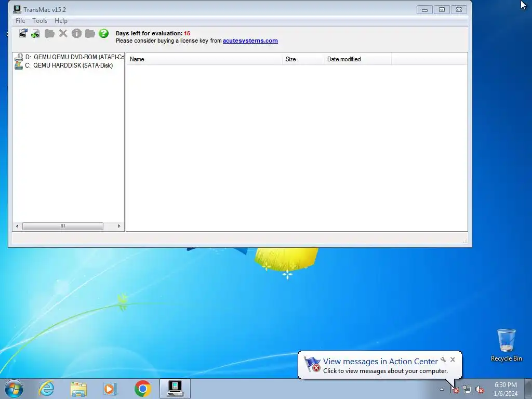The height and width of the screenshot is (399, 532).
Task: Close the Action Center notification balloon
Action: tap(453, 360)
